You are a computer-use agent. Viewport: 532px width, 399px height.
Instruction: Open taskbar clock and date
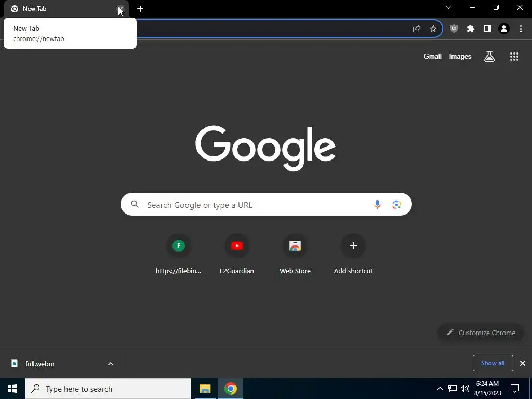click(x=487, y=389)
